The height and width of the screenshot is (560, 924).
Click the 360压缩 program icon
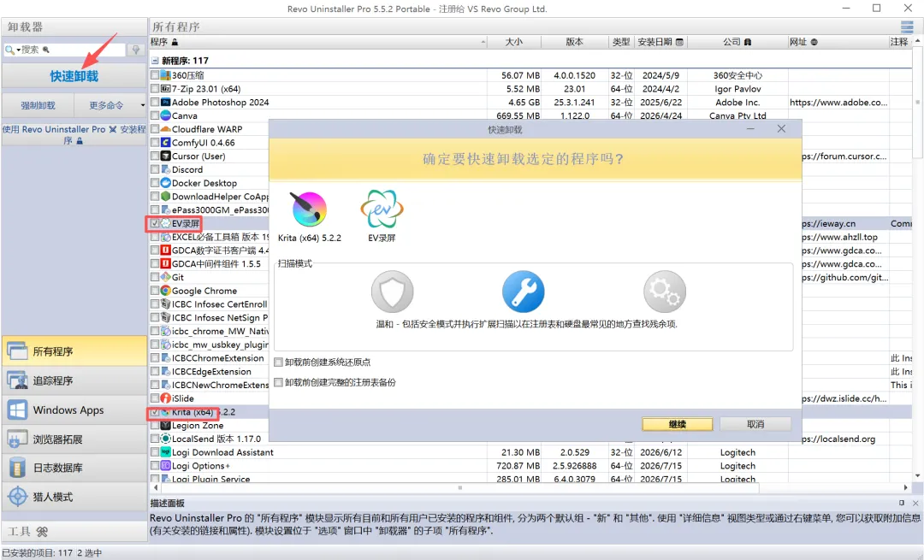pyautogui.click(x=166, y=75)
